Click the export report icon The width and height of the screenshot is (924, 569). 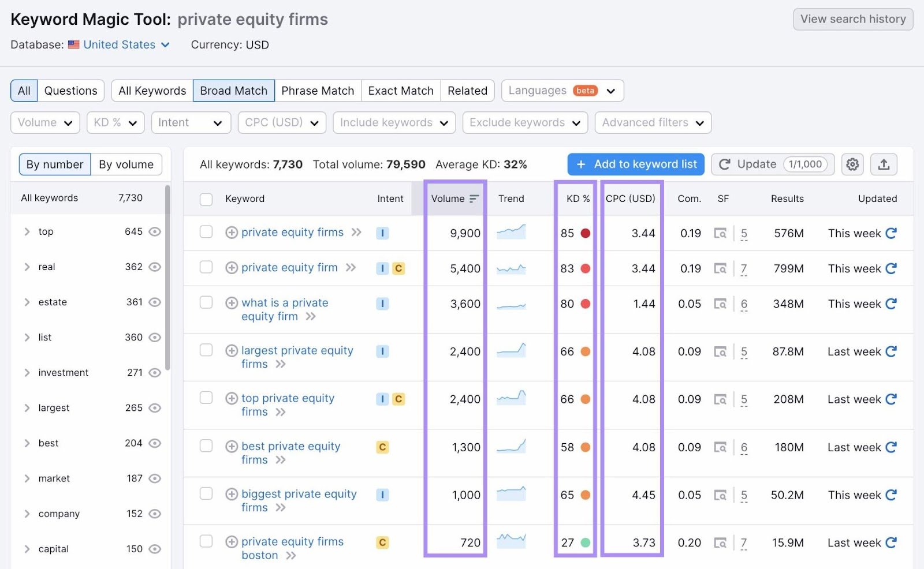[884, 164]
